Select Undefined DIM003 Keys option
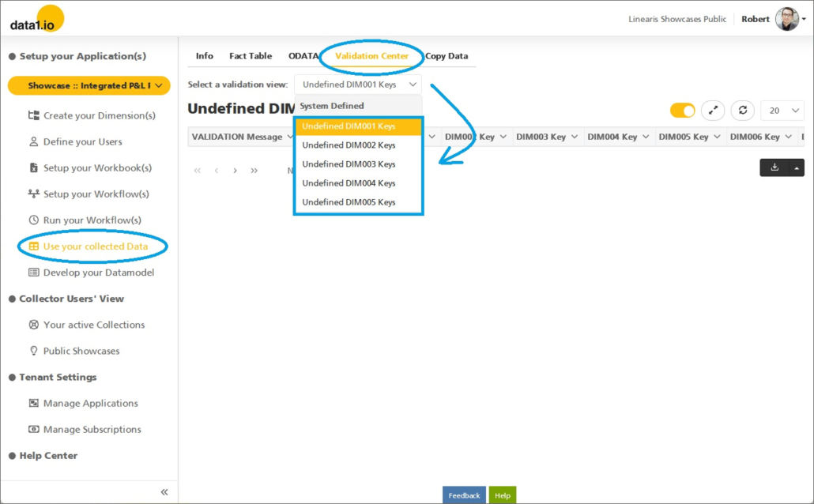 tap(349, 164)
